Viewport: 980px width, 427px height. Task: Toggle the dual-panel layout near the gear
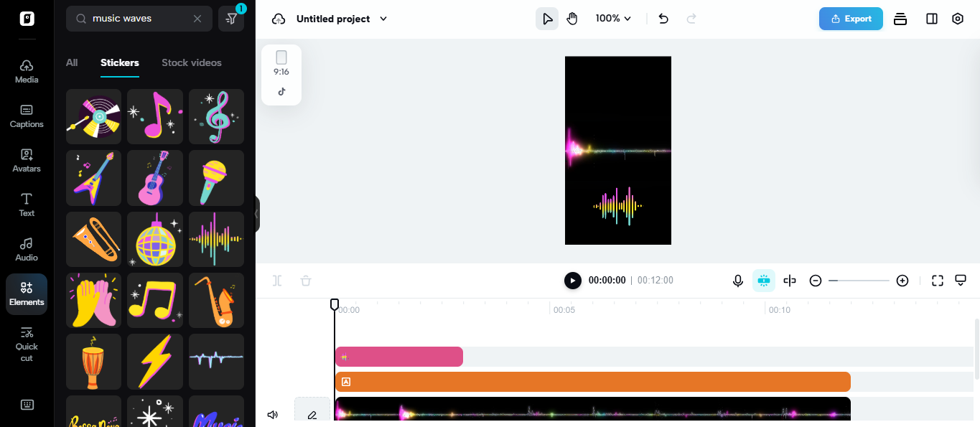coord(931,18)
